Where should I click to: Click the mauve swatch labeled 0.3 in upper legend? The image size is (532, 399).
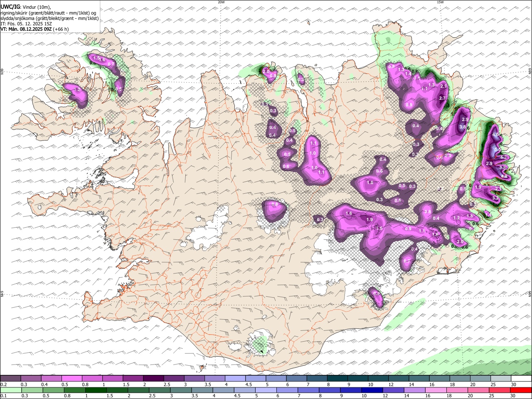[x=31, y=378]
